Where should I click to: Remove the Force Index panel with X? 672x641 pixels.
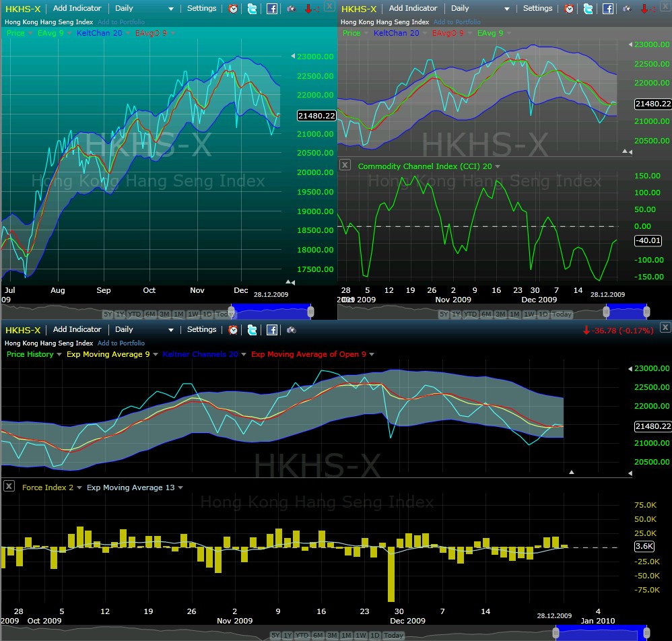pos(9,486)
